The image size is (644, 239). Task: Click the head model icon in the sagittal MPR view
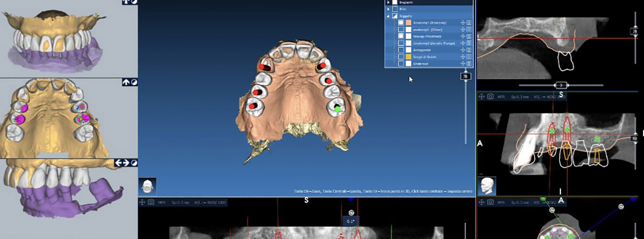487,186
